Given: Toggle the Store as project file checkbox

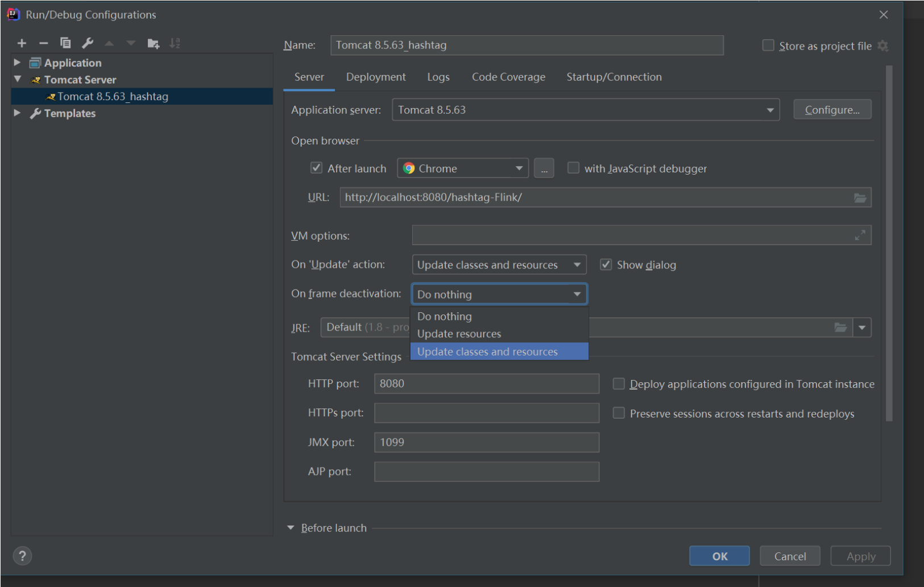Looking at the screenshot, I should [768, 46].
